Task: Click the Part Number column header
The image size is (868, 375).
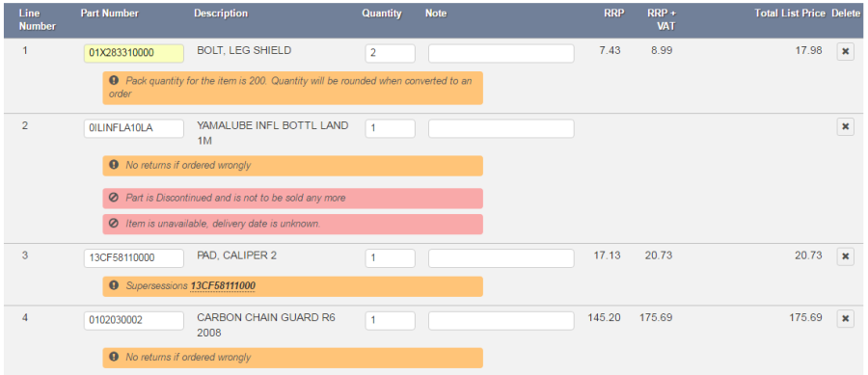Action: [x=110, y=13]
